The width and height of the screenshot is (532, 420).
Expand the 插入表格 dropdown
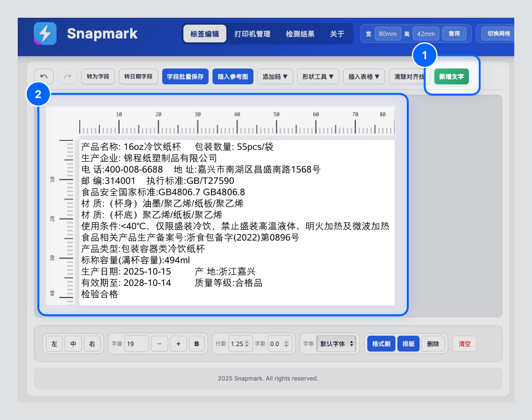364,76
